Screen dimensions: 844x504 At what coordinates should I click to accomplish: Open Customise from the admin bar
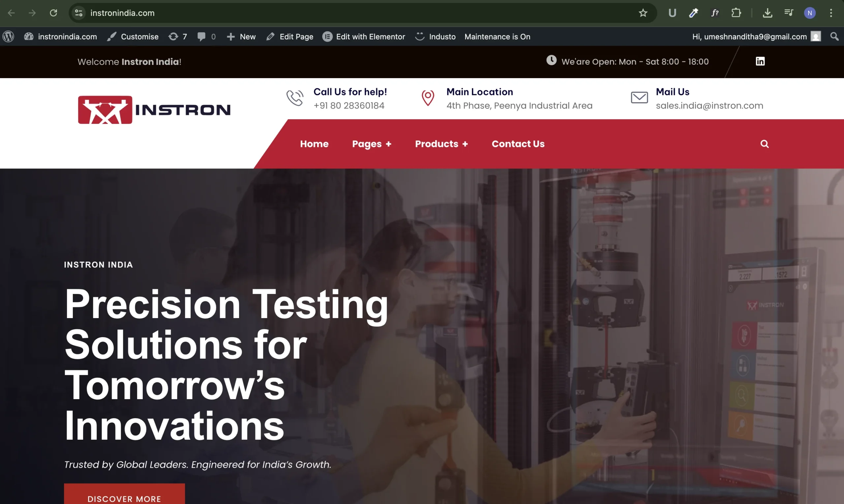[x=139, y=36]
